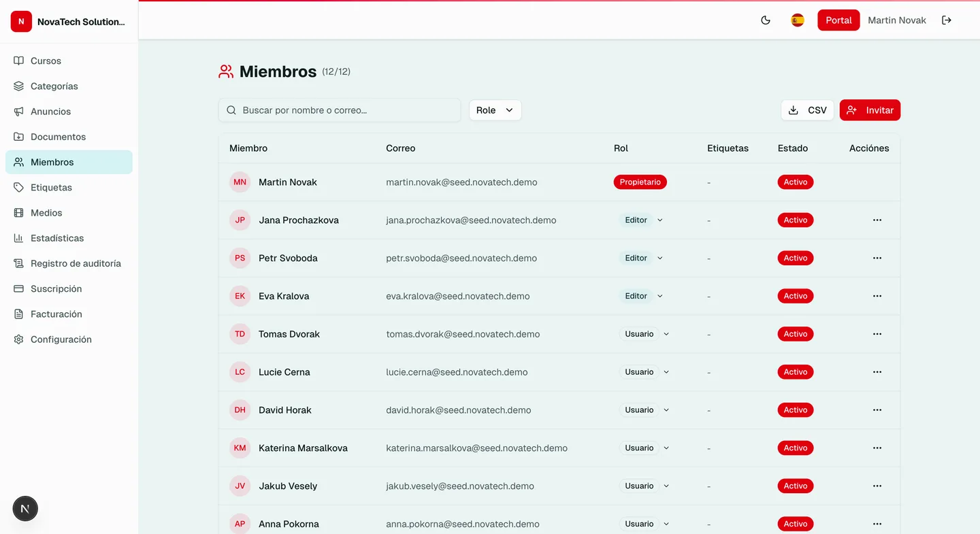Screen dimensions: 980x534
Task: Open actions menu for Jana Prochazkova
Action: 877,220
